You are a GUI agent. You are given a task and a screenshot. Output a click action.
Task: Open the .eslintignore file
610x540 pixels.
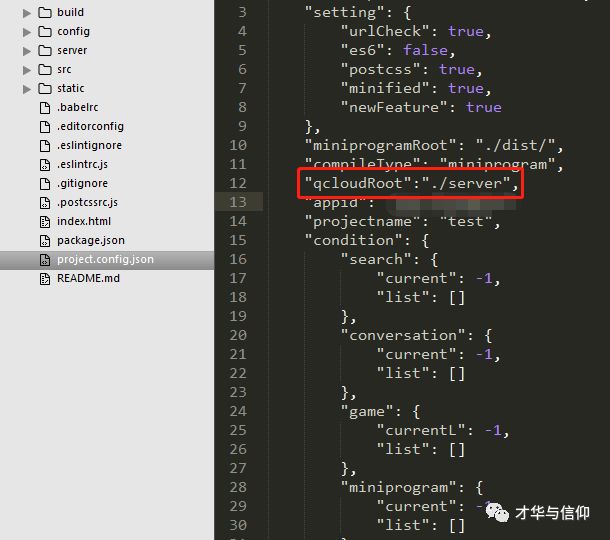tap(89, 145)
